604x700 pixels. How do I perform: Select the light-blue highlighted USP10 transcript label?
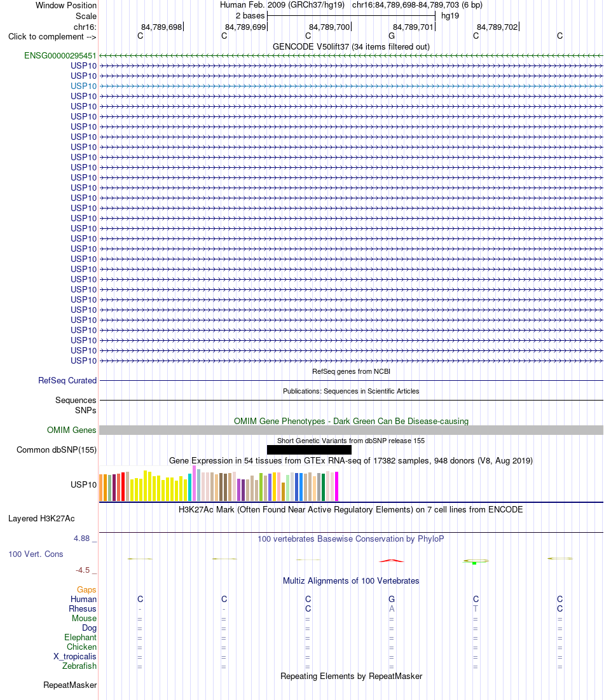pos(83,86)
